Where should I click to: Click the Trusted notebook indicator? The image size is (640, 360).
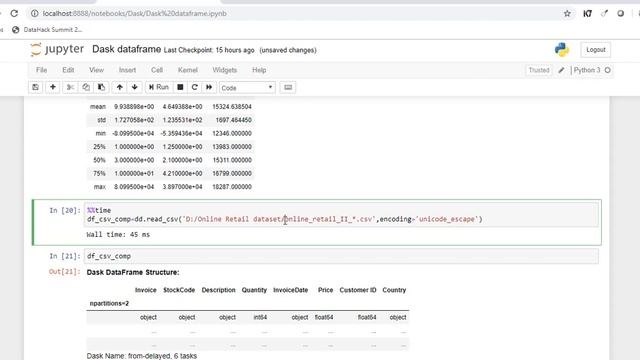tap(539, 70)
